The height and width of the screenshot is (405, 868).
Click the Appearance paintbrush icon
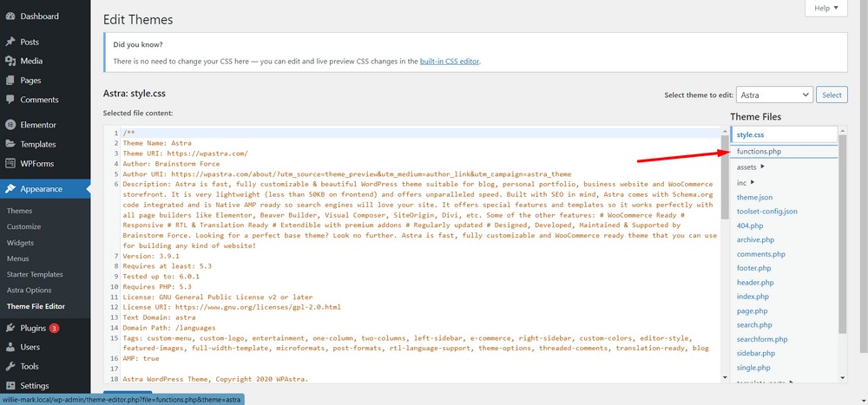pyautogui.click(x=10, y=189)
